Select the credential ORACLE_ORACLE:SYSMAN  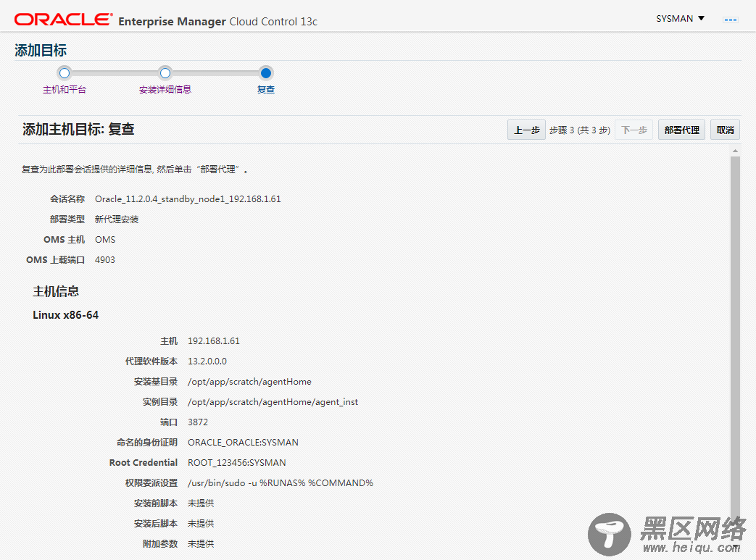pos(243,443)
